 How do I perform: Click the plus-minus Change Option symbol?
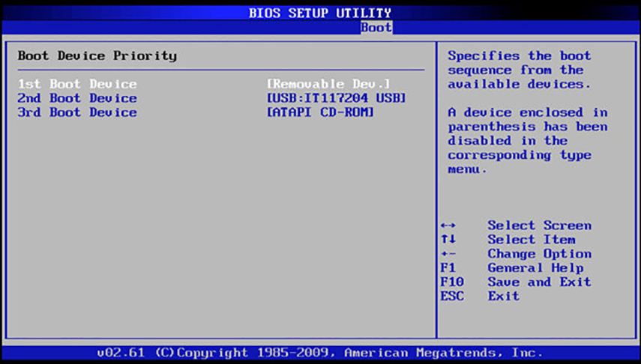[x=448, y=254]
